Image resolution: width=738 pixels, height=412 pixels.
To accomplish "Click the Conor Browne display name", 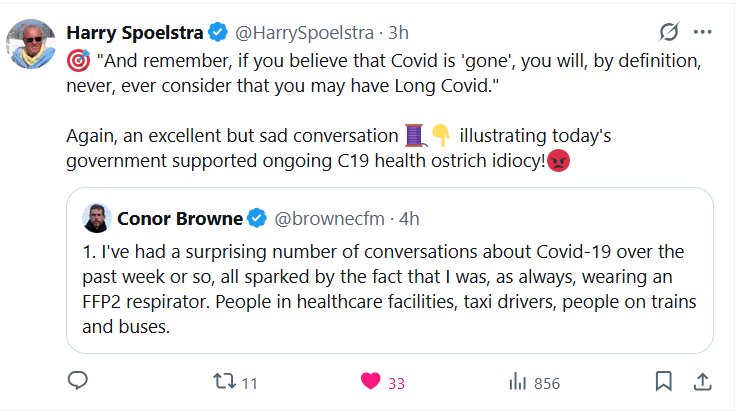I will point(180,217).
